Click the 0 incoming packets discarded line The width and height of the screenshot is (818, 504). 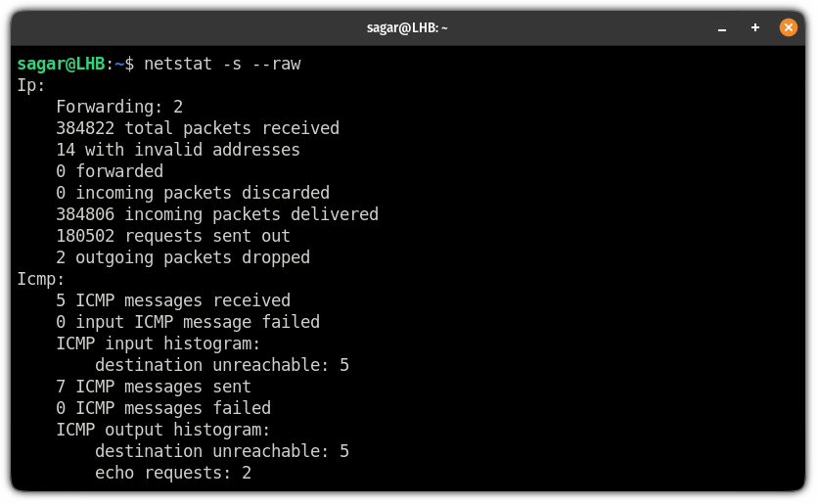point(193,193)
